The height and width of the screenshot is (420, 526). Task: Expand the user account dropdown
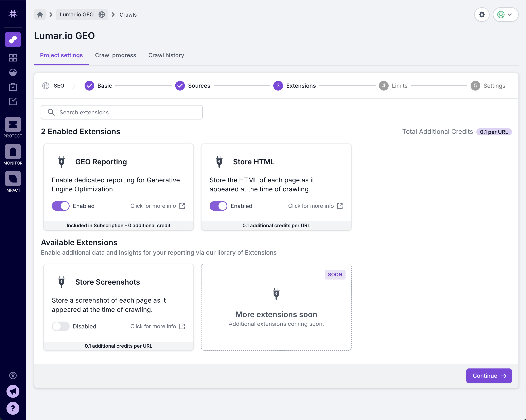click(506, 15)
